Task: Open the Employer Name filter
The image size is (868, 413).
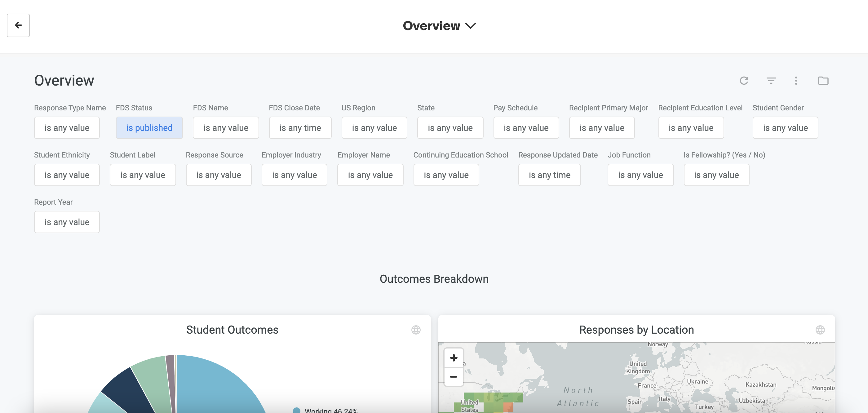Action: (370, 175)
